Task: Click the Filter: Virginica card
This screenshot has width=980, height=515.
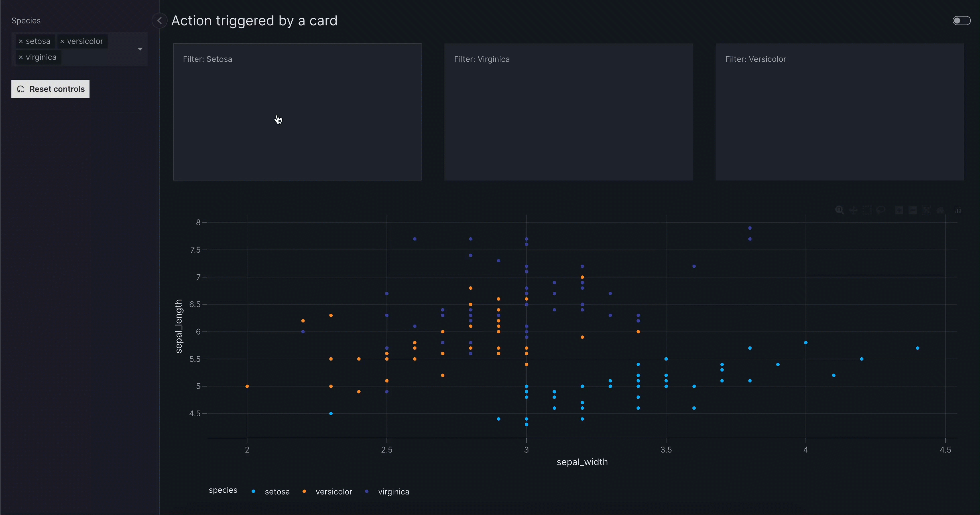Action: tap(568, 111)
